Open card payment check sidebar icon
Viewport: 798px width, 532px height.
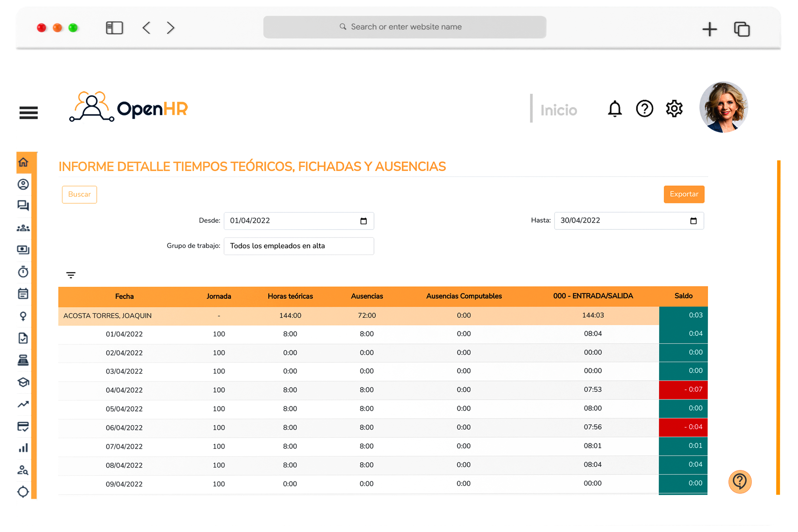pyautogui.click(x=23, y=426)
